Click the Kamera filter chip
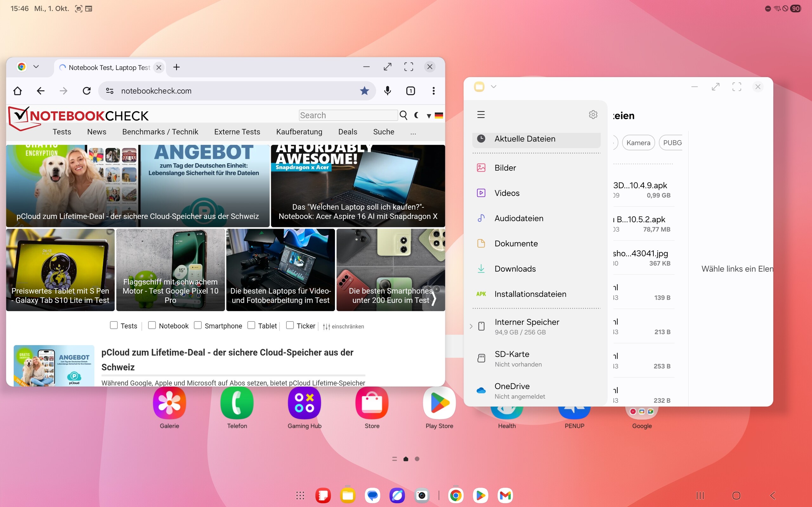The width and height of the screenshot is (812, 507). [638, 143]
